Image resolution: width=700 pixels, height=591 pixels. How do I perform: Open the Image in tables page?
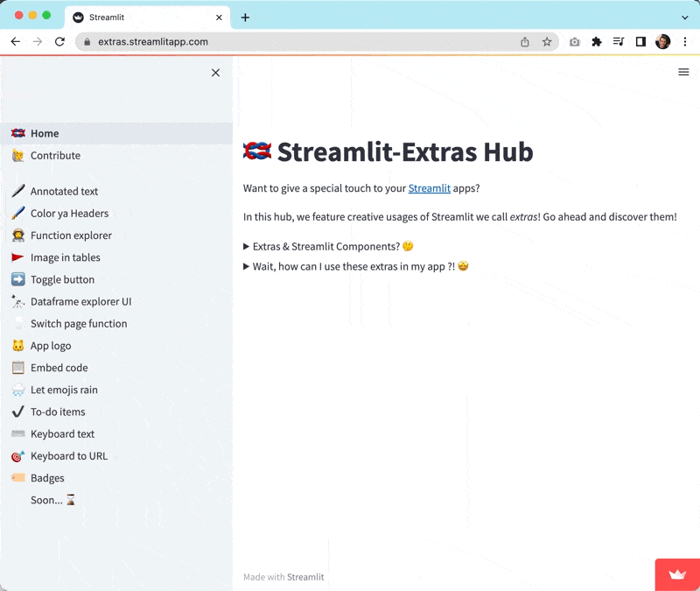[116, 257]
